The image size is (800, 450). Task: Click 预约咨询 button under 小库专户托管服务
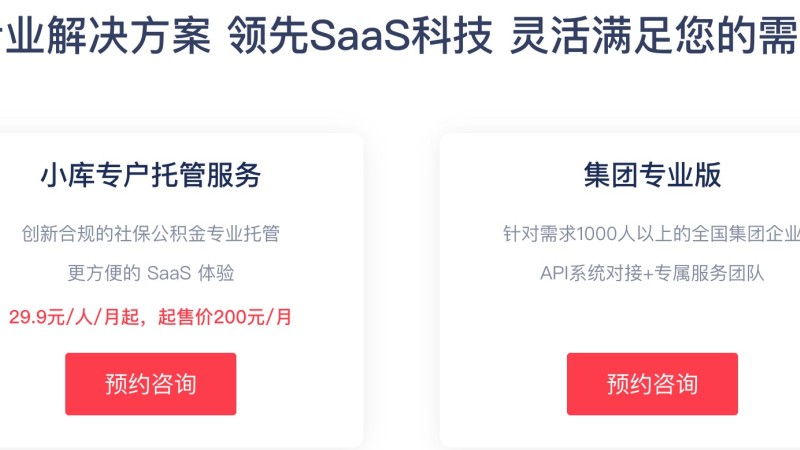(151, 384)
